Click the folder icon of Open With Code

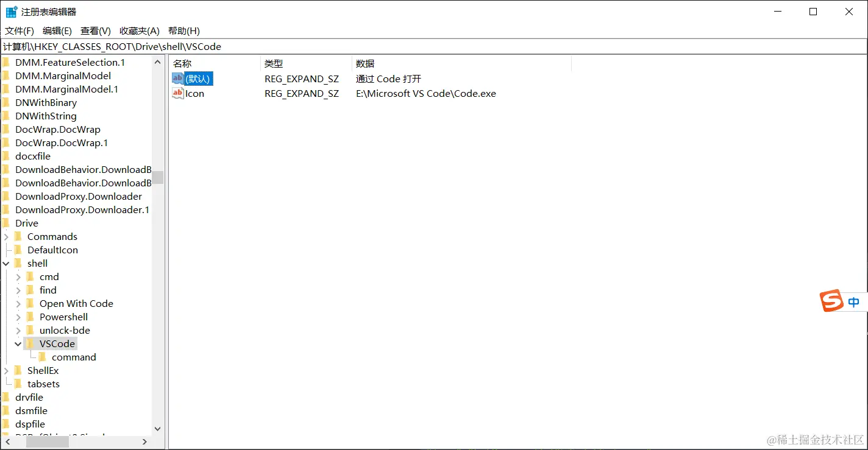coord(30,304)
